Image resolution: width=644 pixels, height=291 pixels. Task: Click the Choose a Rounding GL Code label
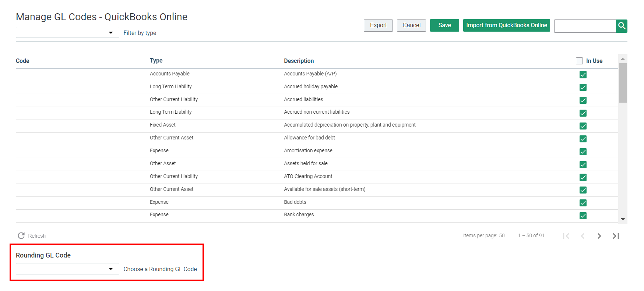160,269
